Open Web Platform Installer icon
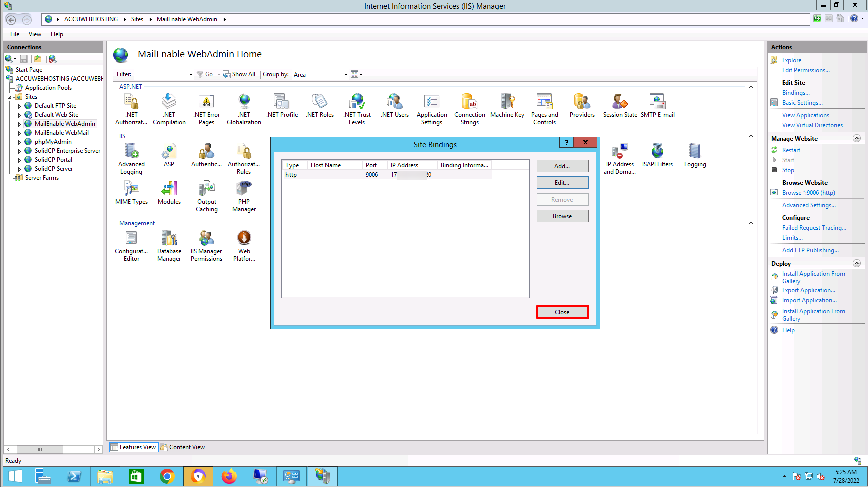 244,245
